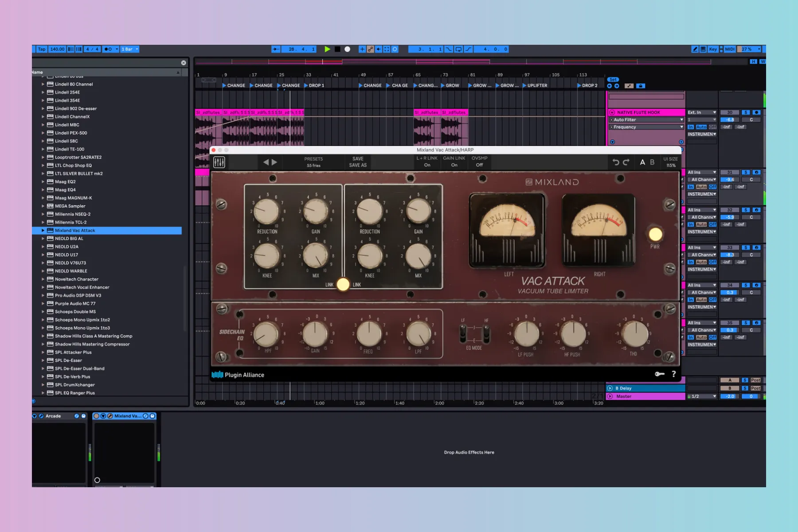Go to next preset with right arrow
Viewport: 798px width, 532px height.
274,162
